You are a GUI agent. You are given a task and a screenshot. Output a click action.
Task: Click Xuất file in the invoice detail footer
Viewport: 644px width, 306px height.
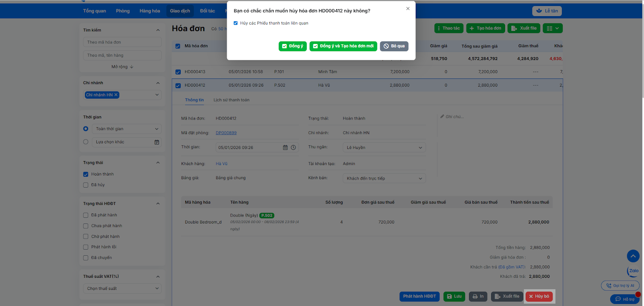click(x=507, y=296)
